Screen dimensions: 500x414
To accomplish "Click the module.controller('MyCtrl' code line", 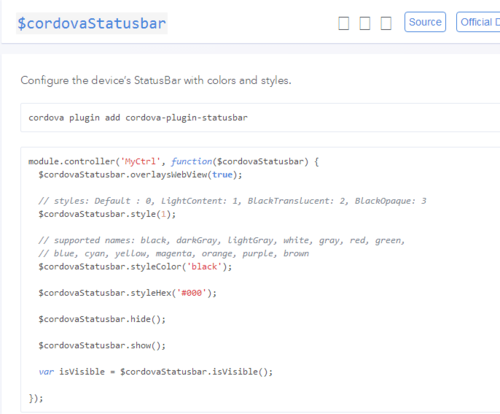I will (x=174, y=162).
